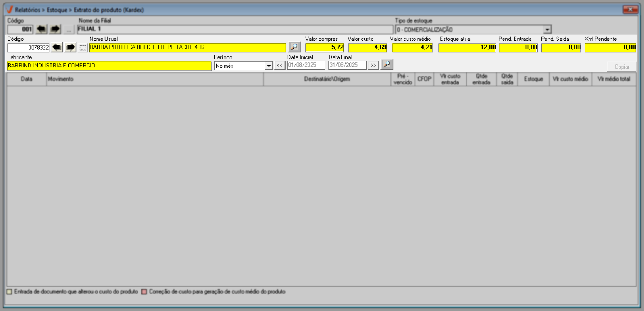This screenshot has height=311, width=644.
Task: Click Nome da Filial field showing FILIAL 1
Action: pos(235,29)
